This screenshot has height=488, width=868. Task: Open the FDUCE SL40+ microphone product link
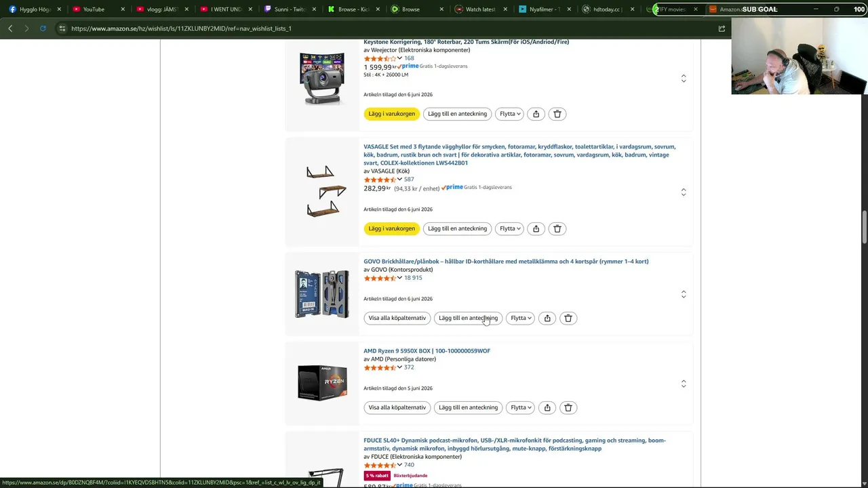515,445
